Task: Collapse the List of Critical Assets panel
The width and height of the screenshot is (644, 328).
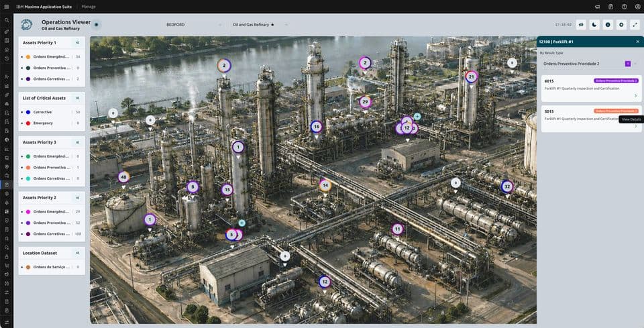Action: tap(77, 98)
